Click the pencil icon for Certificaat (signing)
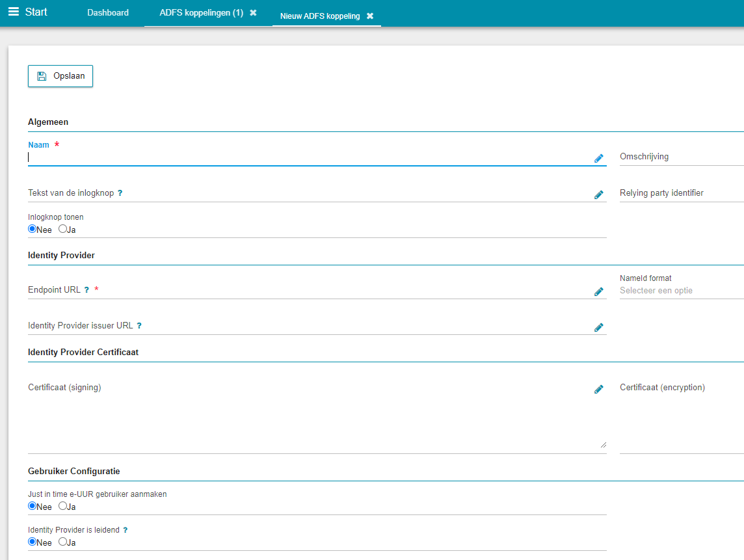The width and height of the screenshot is (744, 560). tap(598, 390)
